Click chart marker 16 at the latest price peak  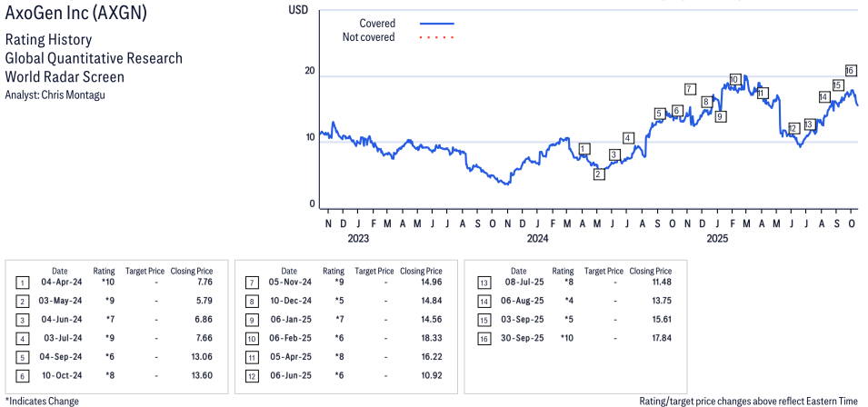pyautogui.click(x=850, y=71)
